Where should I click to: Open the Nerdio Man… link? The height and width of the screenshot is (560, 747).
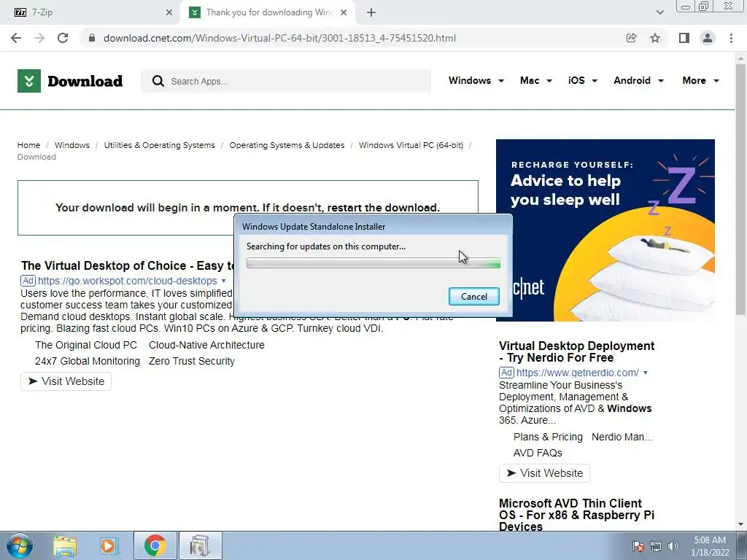[x=622, y=437]
